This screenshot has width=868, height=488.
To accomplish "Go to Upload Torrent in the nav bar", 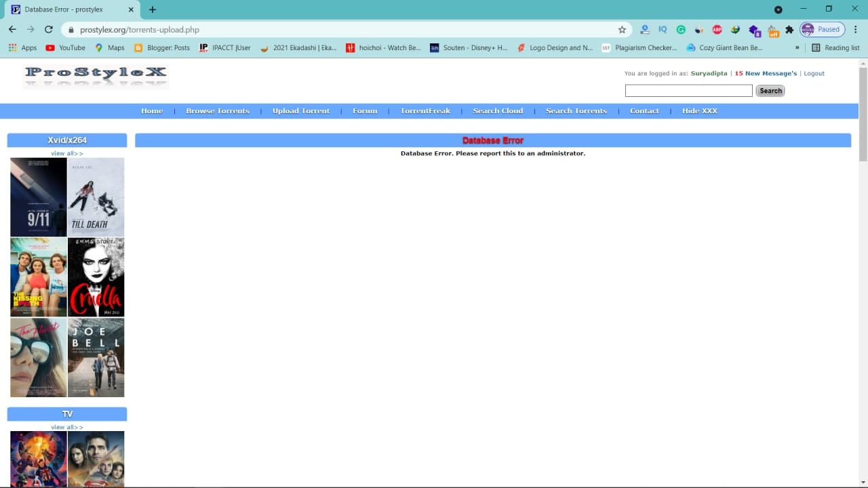I will pyautogui.click(x=301, y=111).
